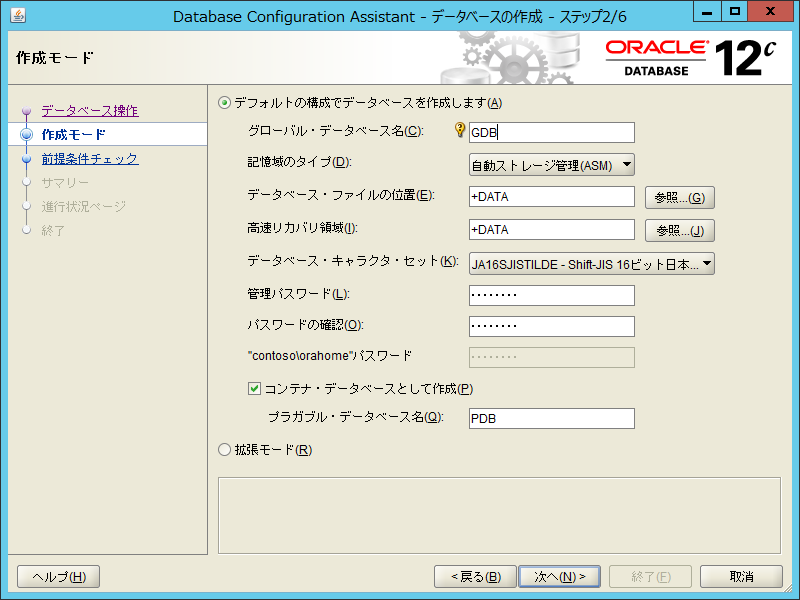Select default configuration database creation radio button

pyautogui.click(x=224, y=103)
